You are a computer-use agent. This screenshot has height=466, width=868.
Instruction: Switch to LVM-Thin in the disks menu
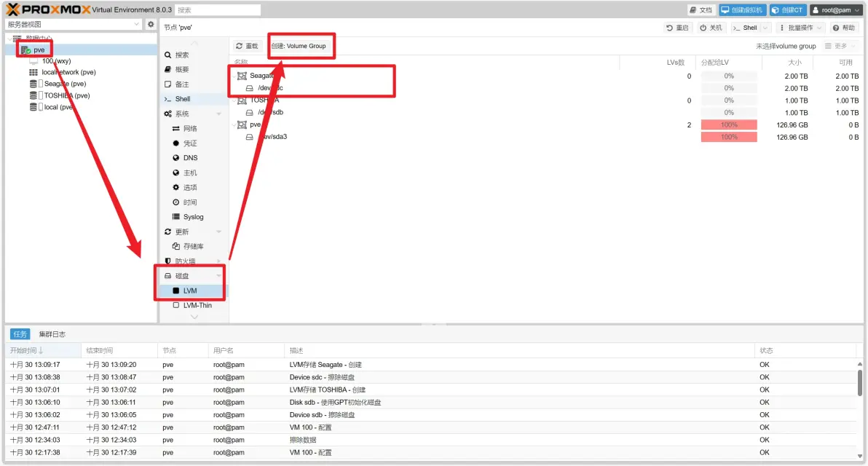point(198,305)
